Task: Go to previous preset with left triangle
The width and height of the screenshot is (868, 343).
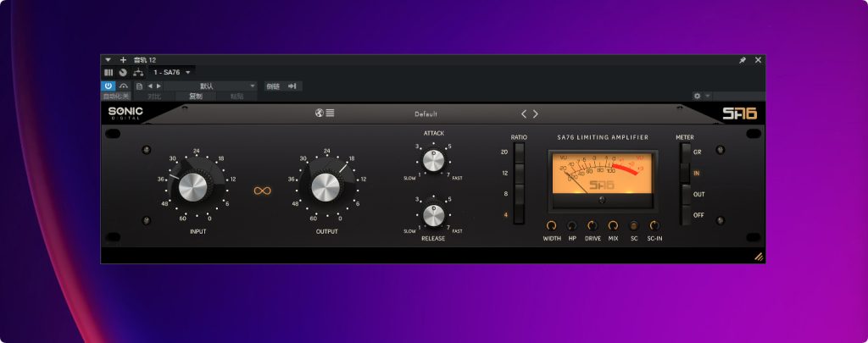Action: [149, 86]
